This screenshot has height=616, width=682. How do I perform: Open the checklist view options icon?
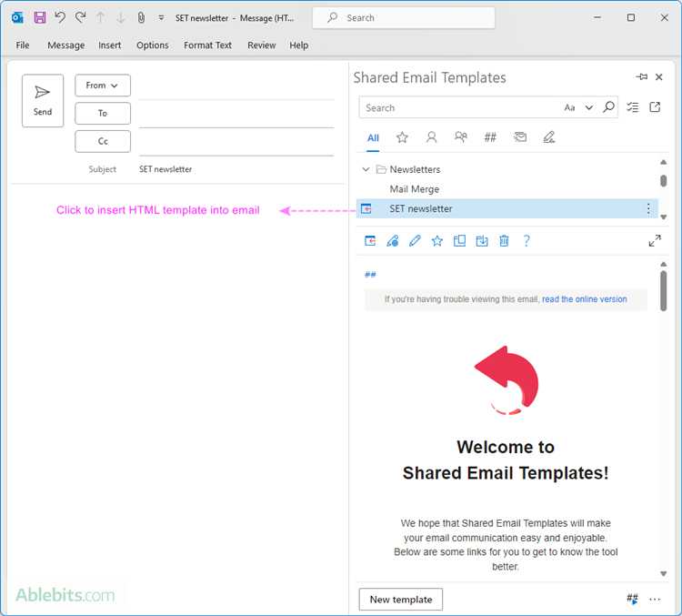633,107
